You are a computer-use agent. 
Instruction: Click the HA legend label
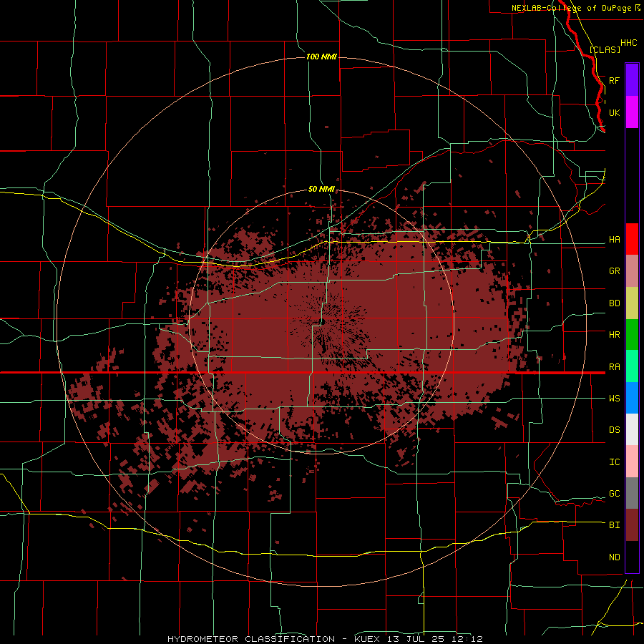click(x=614, y=239)
